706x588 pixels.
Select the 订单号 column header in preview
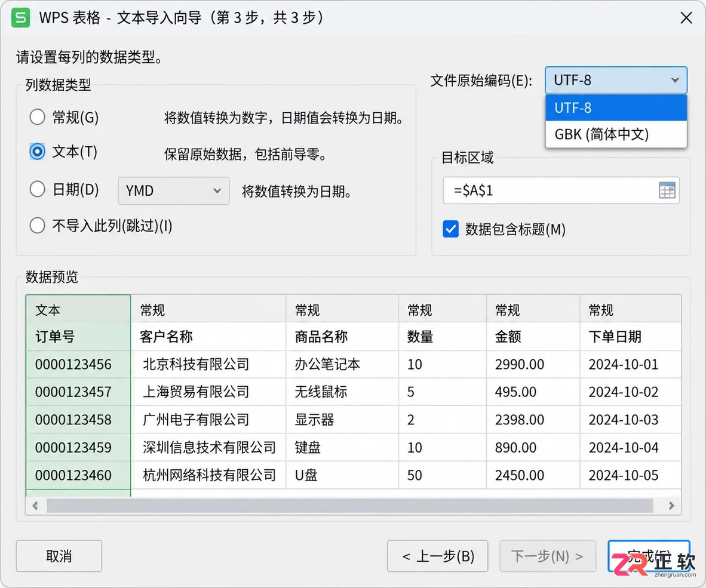(78, 337)
